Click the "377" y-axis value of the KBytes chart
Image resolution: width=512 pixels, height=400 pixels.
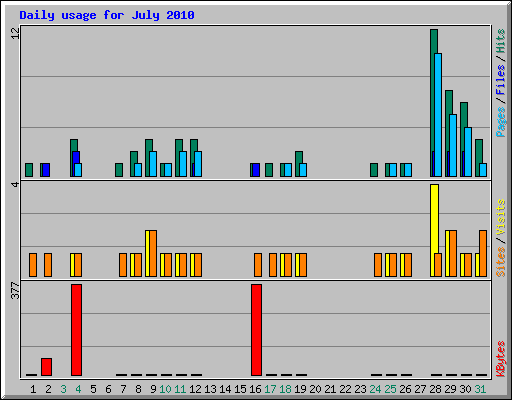click(15, 290)
